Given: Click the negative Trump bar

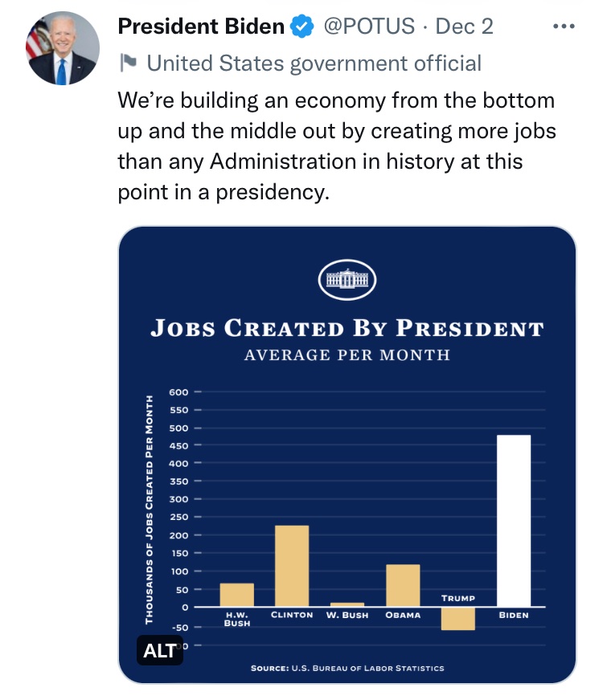Looking at the screenshot, I should 457,619.
